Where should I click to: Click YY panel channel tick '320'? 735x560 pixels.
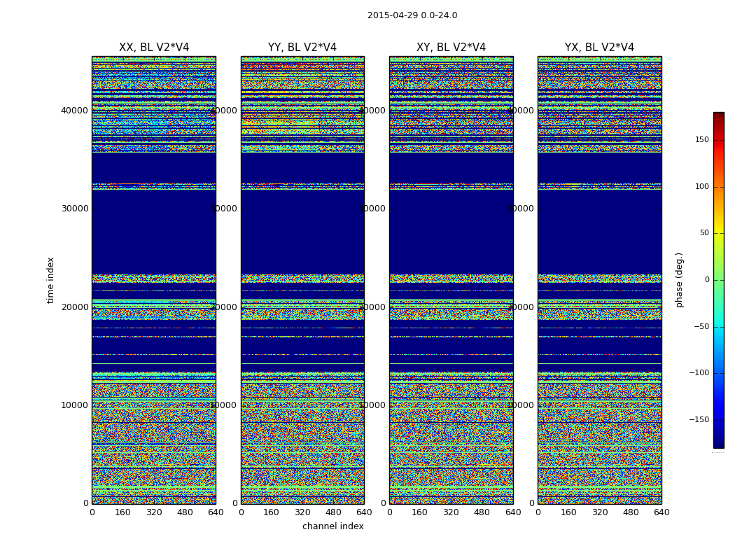302,512
